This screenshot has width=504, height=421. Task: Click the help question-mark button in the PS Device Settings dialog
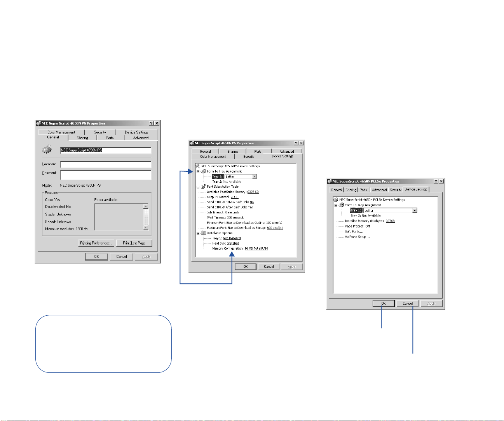click(x=296, y=143)
